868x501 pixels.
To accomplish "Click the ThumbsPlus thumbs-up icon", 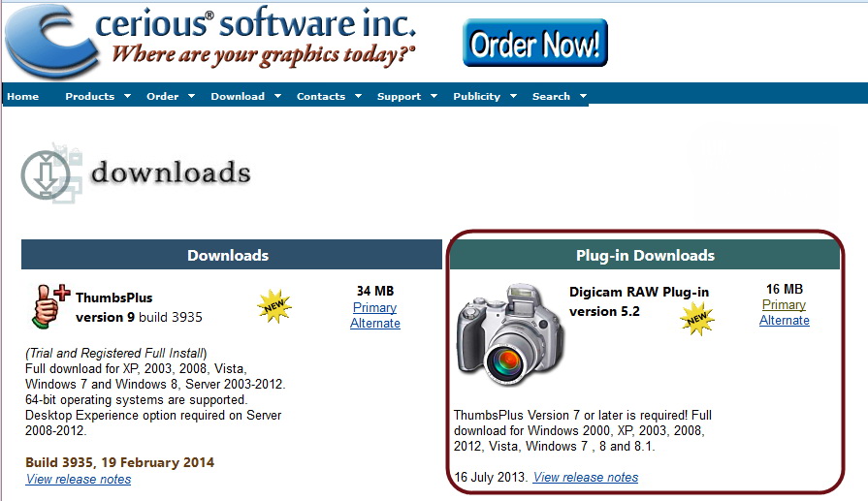I will tap(50, 307).
